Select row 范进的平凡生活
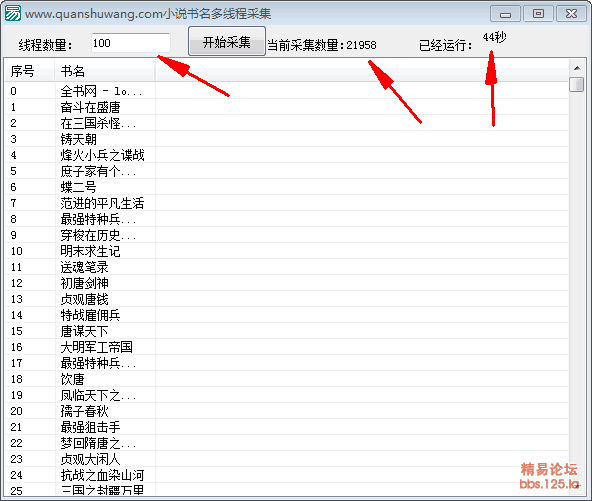The height and width of the screenshot is (501, 592). coord(287,203)
